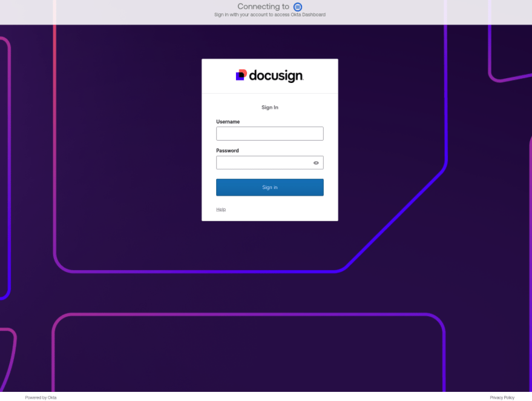Click the gray top banner bar
This screenshot has height=401, width=532.
(121, 12)
